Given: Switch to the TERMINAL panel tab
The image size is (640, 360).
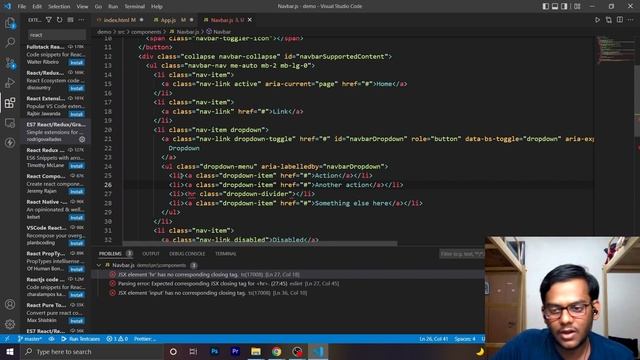Looking at the screenshot, I should (x=226, y=254).
